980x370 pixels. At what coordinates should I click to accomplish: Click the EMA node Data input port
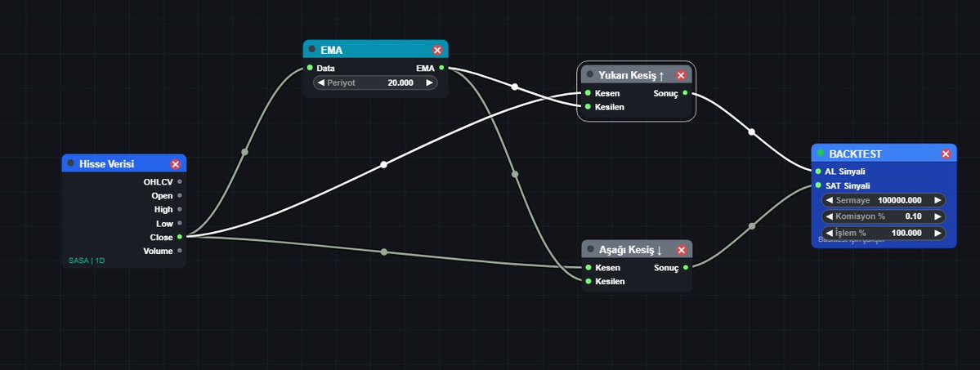click(x=310, y=68)
